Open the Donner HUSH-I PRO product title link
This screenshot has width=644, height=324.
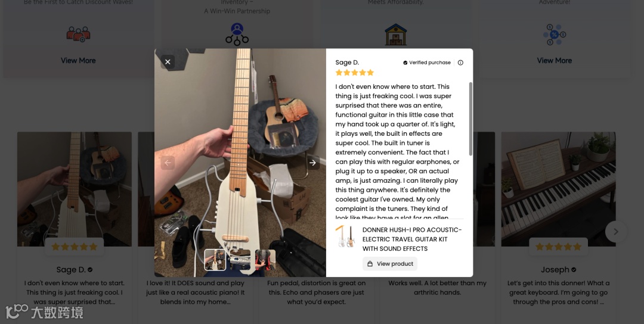412,239
